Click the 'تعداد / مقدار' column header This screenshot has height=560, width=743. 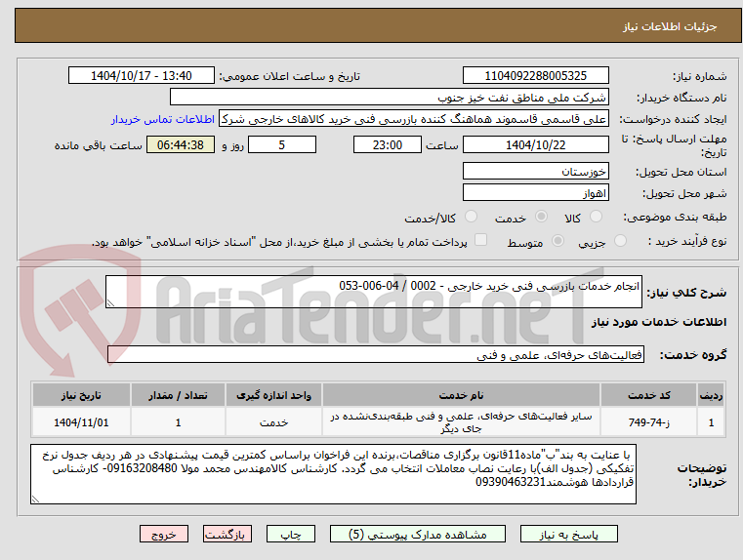click(x=178, y=395)
